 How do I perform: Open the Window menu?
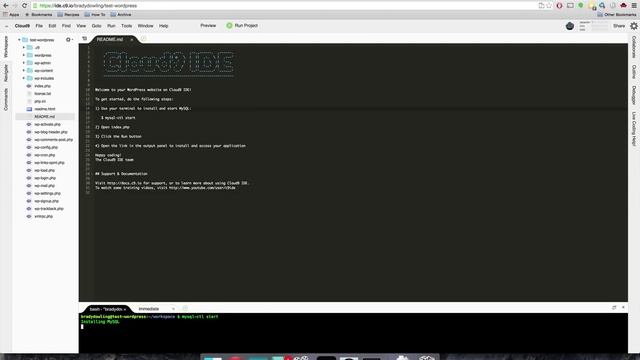coord(145,26)
